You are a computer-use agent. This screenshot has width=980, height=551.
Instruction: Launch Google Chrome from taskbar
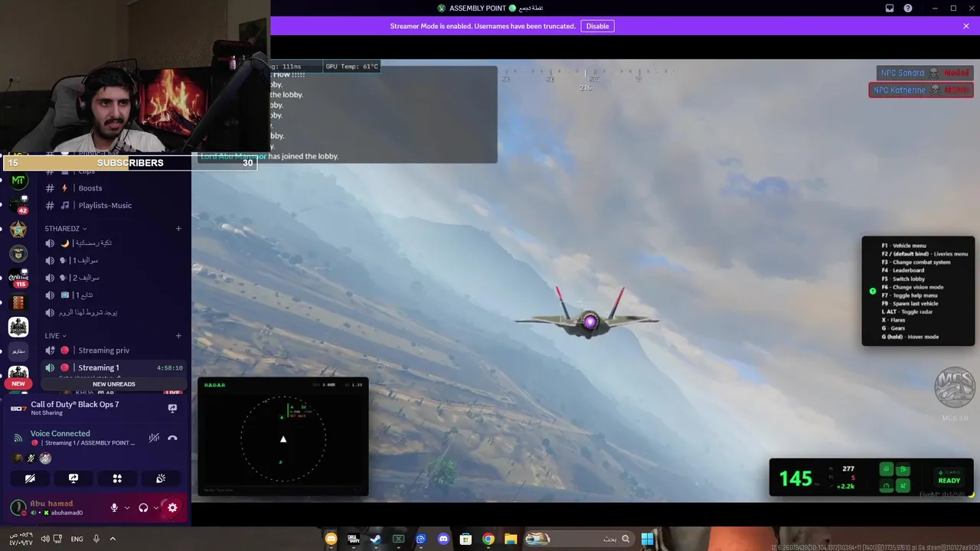[x=488, y=539]
